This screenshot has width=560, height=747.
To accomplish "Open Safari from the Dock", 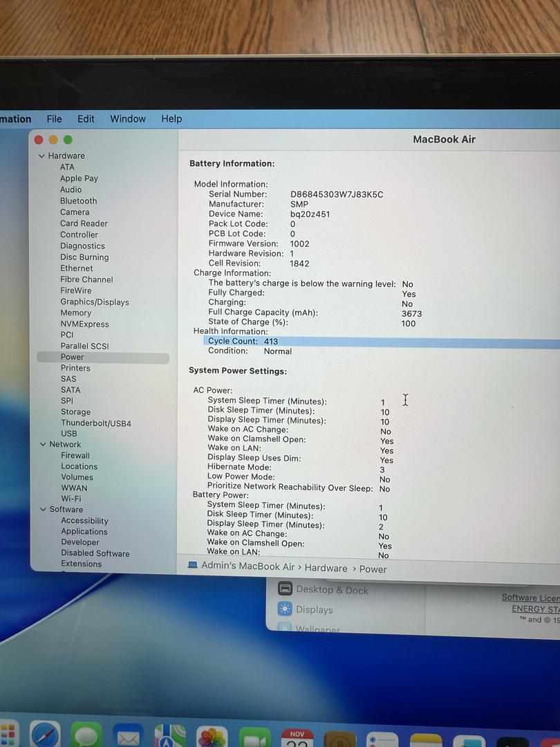I will tap(45, 735).
